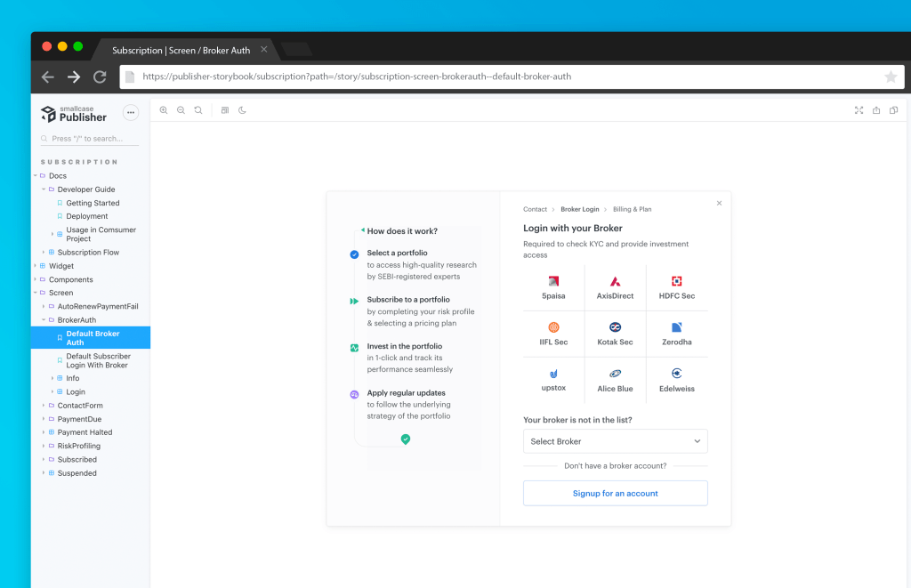Screen dimensions: 911x588
Task: Click the zoom out toolbar icon
Action: pos(181,110)
